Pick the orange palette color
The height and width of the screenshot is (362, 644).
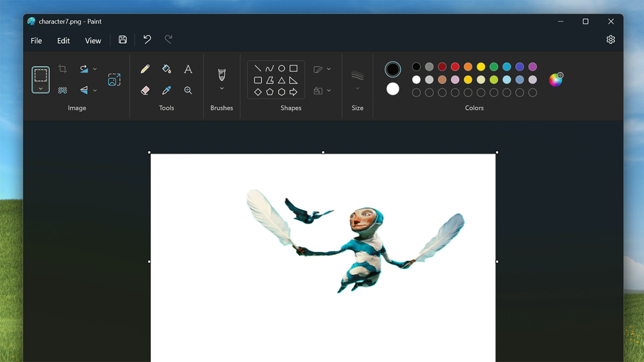pyautogui.click(x=468, y=67)
